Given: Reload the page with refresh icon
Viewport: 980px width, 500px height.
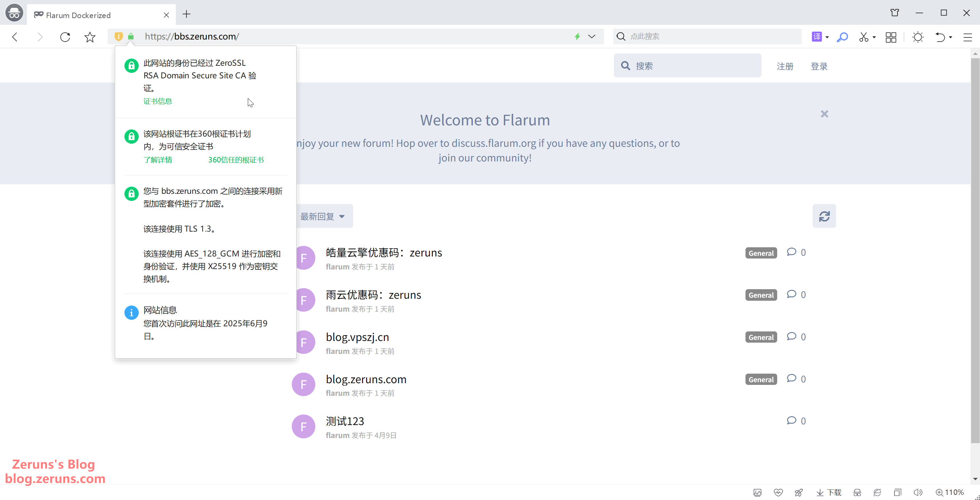Looking at the screenshot, I should point(65,37).
